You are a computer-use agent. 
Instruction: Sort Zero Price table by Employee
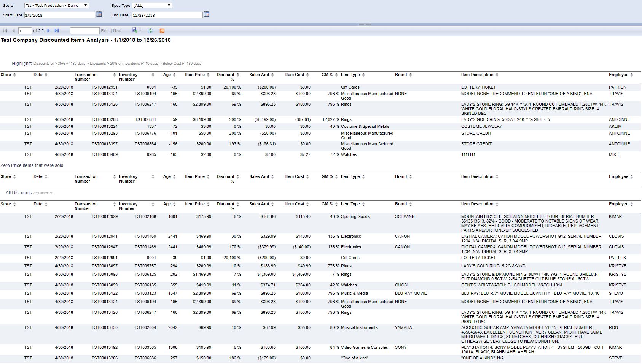[x=632, y=177]
